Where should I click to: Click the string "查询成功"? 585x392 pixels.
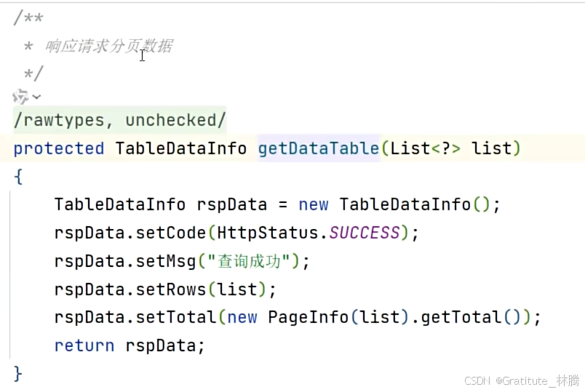pos(249,261)
